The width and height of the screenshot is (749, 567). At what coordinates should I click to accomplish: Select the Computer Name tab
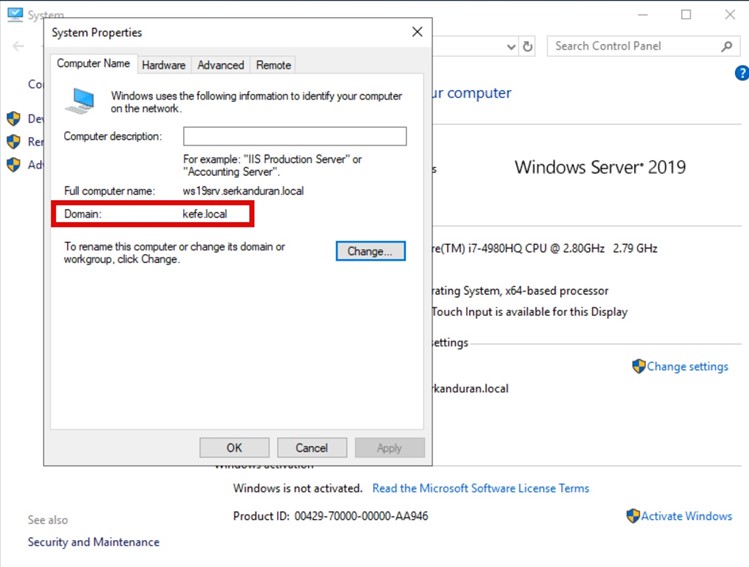94,64
